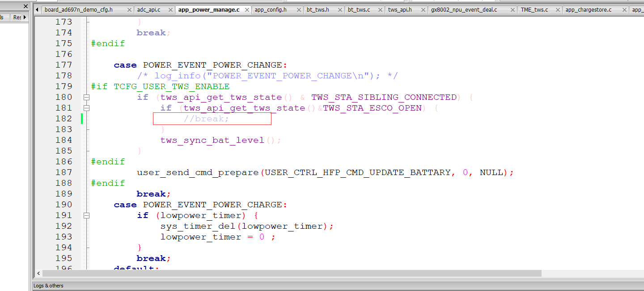644x291 pixels.
Task: Open the app_chargestore.c tab
Action: click(x=588, y=9)
